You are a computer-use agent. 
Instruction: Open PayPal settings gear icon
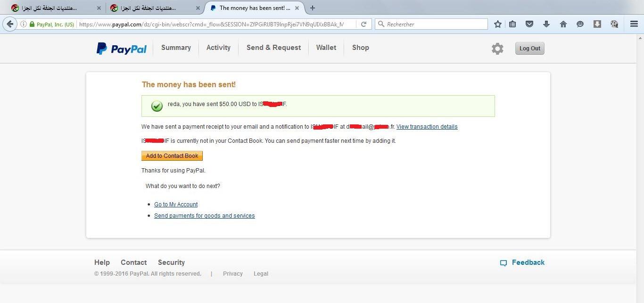click(497, 49)
